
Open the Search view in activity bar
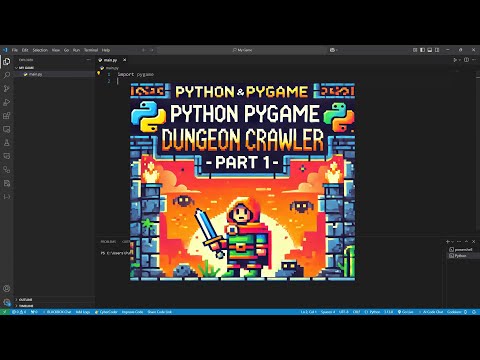pyautogui.click(x=7, y=75)
